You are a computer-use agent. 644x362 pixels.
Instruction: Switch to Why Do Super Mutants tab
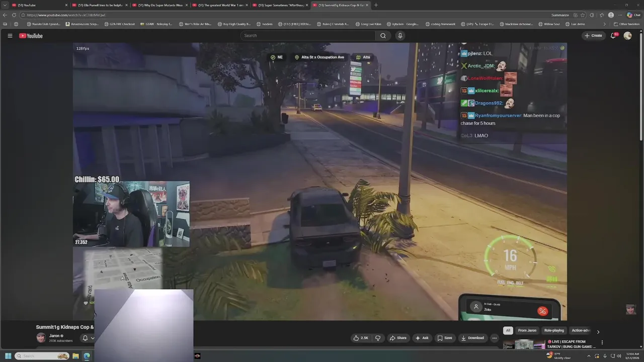[159, 5]
